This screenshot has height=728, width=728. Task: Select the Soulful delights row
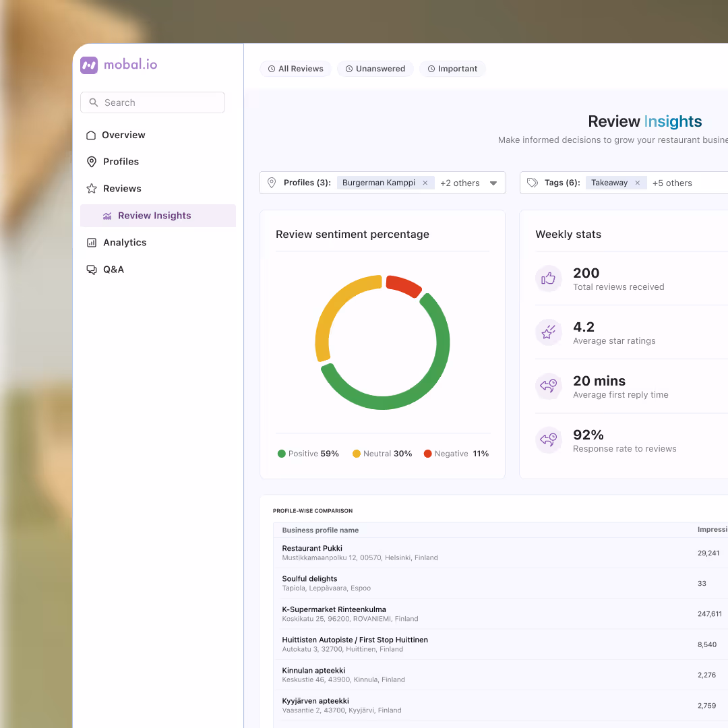point(500,583)
